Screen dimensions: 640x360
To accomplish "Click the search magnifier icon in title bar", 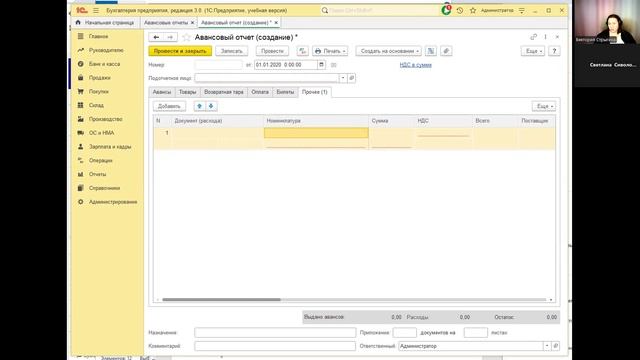I will [324, 10].
